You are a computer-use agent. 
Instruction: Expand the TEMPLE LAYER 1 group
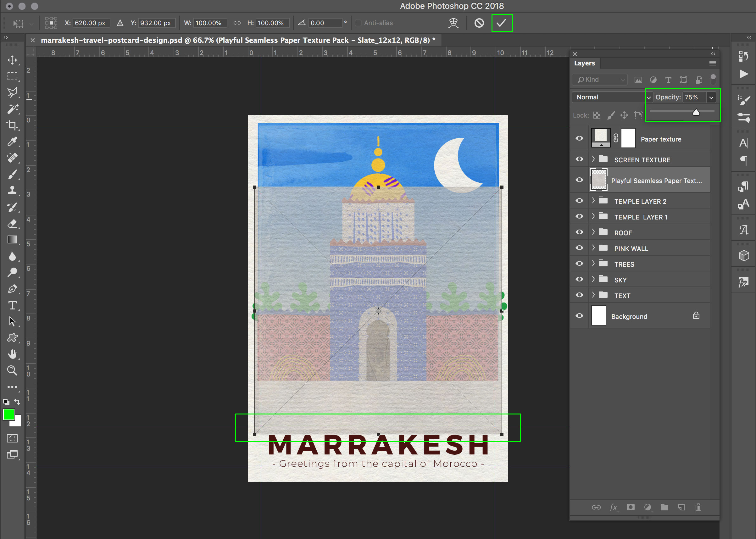[593, 216]
